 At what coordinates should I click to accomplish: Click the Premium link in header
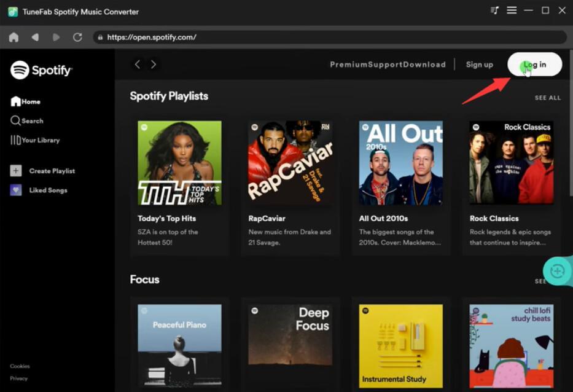pyautogui.click(x=349, y=65)
